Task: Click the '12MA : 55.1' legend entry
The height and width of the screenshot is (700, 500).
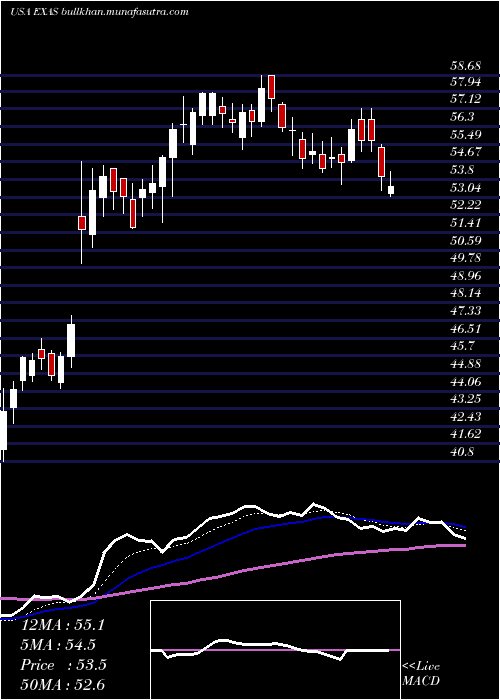Action: (x=63, y=624)
